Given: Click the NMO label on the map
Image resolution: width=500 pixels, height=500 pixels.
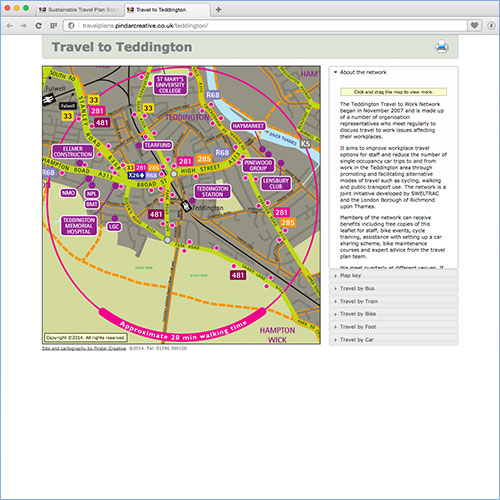Looking at the screenshot, I should 68,193.
